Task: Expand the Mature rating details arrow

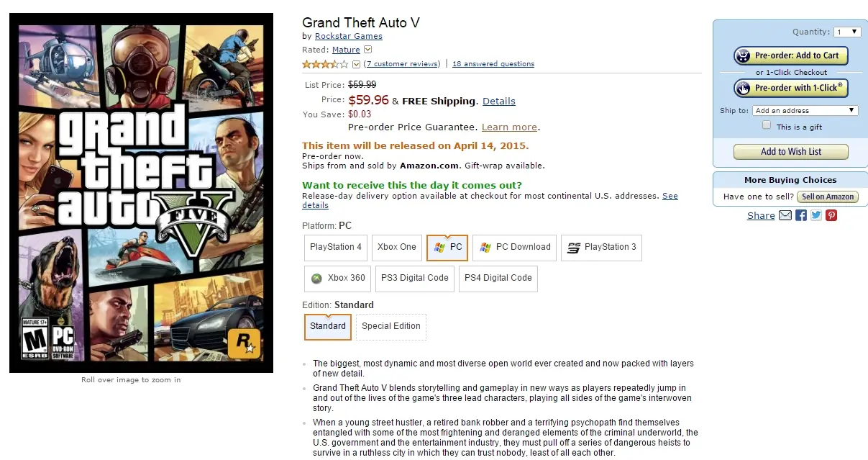Action: click(368, 50)
